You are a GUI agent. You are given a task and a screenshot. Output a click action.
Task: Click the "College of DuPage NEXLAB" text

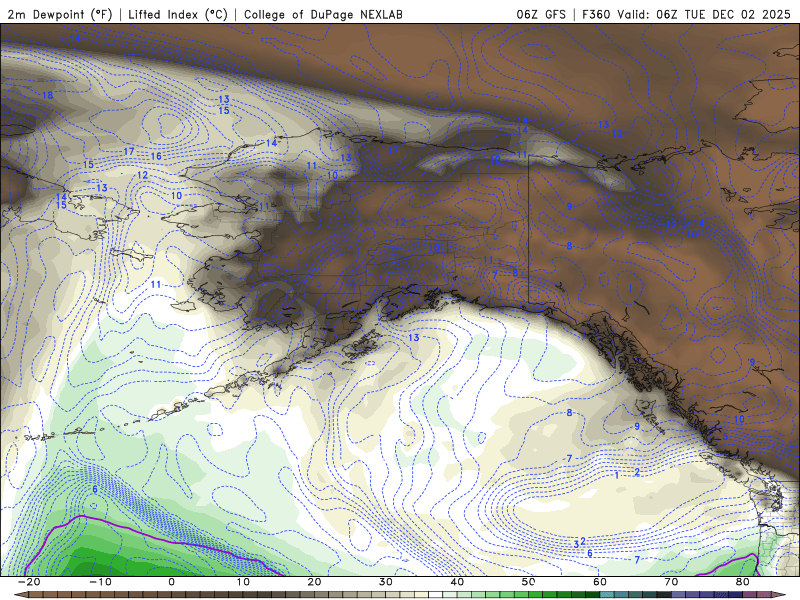coord(323,14)
